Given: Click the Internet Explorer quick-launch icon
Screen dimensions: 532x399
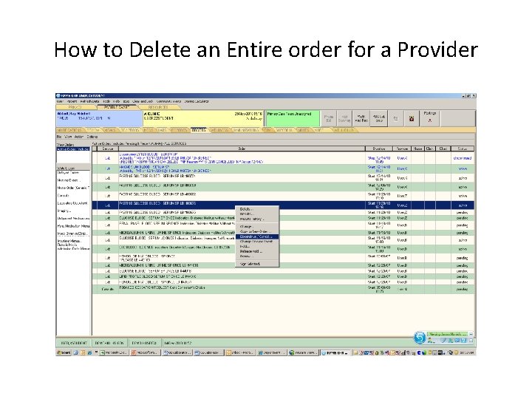Looking at the screenshot, I should click(x=89, y=353).
